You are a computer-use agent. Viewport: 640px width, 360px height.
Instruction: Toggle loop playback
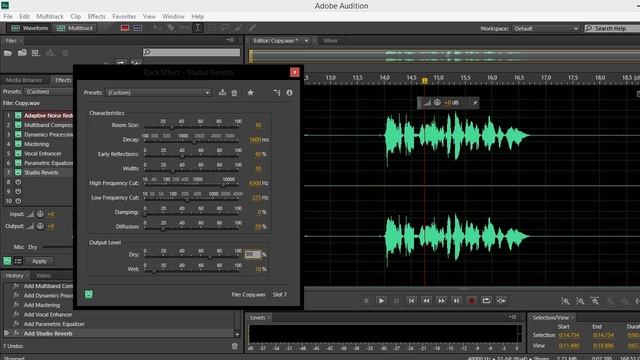coord(486,300)
